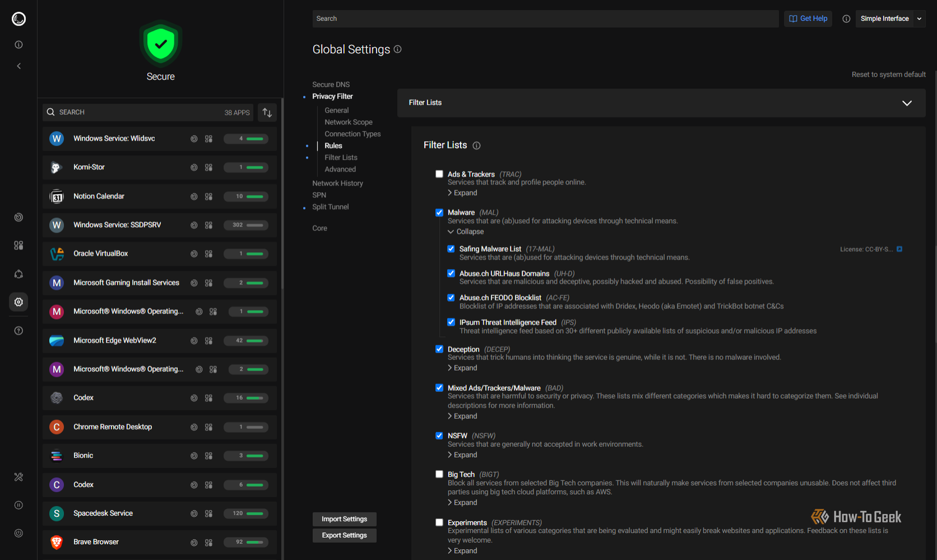Click the Notion Calendar app icon
937x560 pixels.
[56, 197]
